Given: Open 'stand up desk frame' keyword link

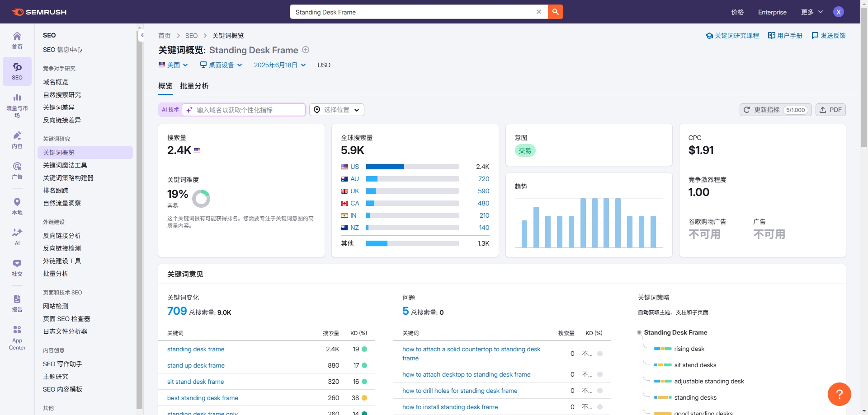Looking at the screenshot, I should click(196, 365).
